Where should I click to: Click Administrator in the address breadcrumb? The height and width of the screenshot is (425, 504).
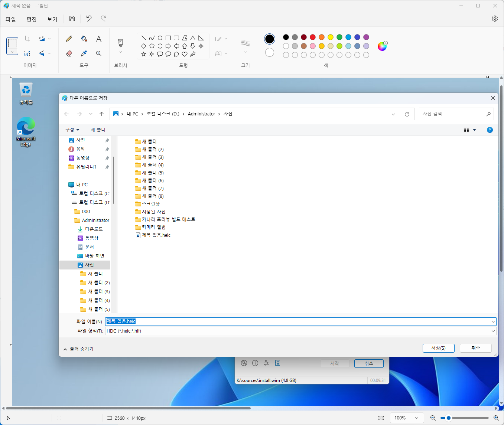pos(201,114)
